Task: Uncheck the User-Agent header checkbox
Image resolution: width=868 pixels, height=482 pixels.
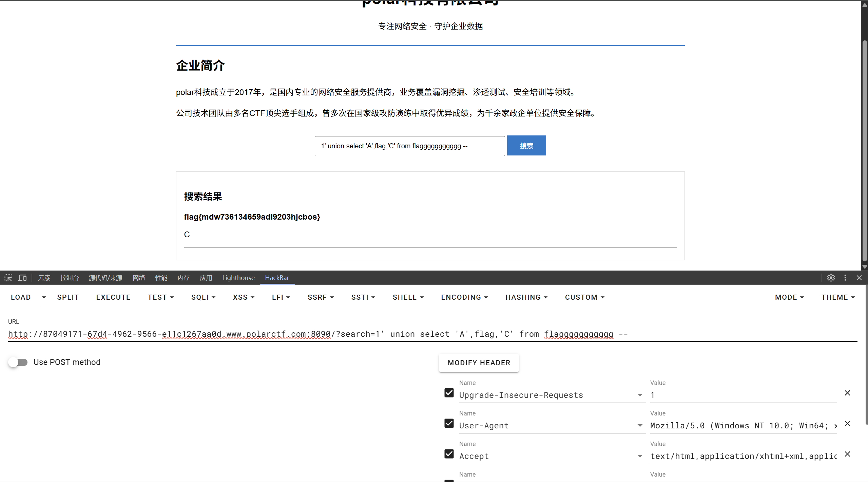Action: (x=449, y=424)
